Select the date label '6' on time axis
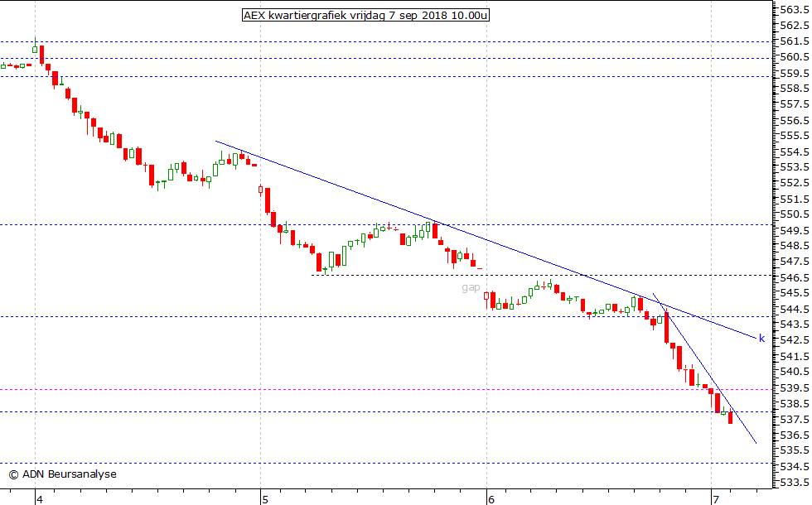This screenshot has height=505, width=812. (491, 499)
